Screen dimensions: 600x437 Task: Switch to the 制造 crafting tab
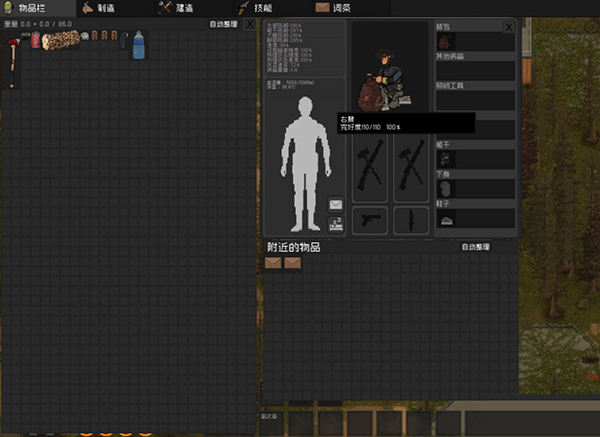102,8
